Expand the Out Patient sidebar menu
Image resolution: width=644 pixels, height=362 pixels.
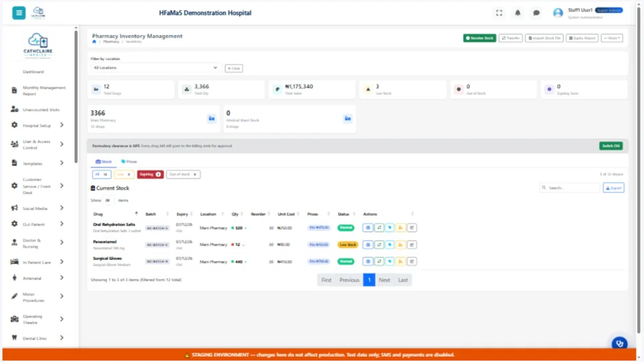pos(38,224)
